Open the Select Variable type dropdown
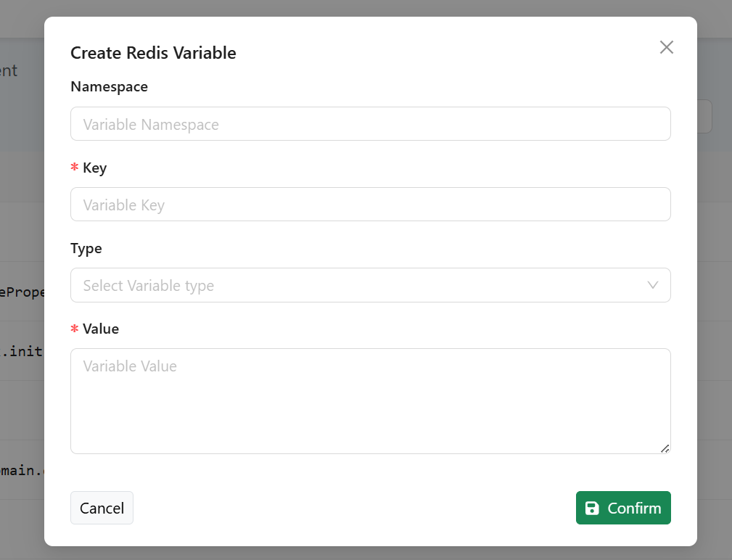 point(371,285)
